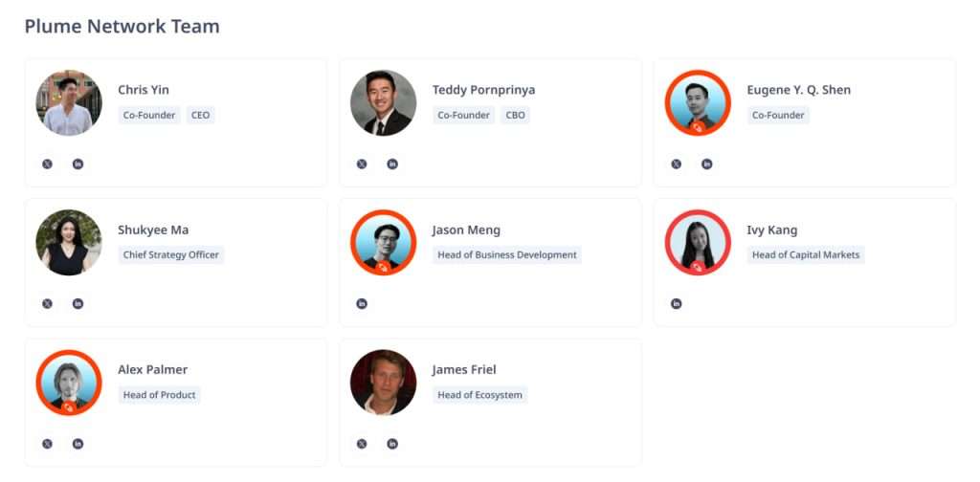Open James Friel's X icon
The width and height of the screenshot is (980, 482).
pos(362,444)
